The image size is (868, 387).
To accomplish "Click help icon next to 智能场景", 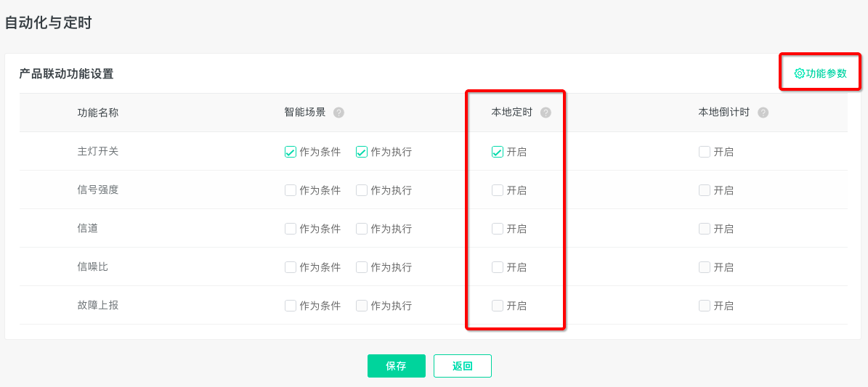I will point(338,113).
